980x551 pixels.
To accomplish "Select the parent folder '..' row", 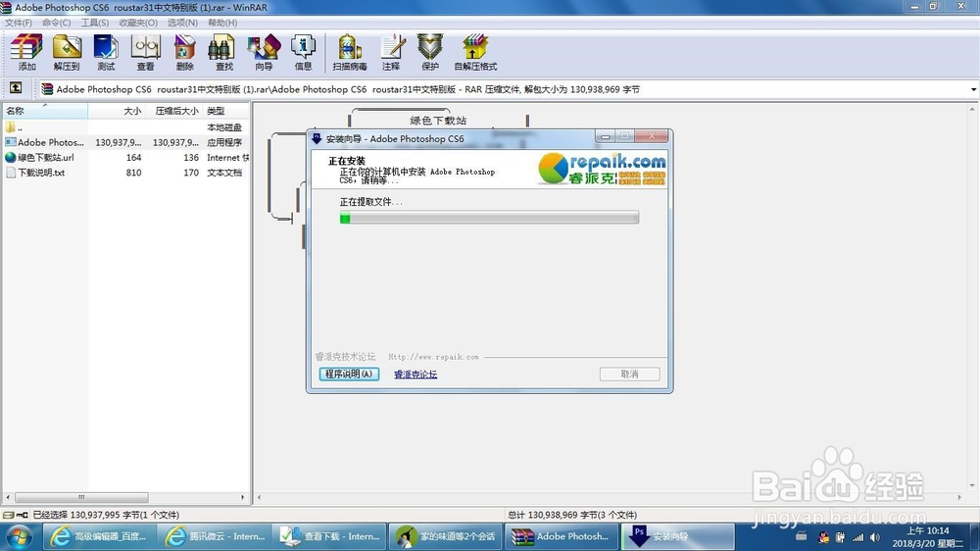I will click(126, 127).
